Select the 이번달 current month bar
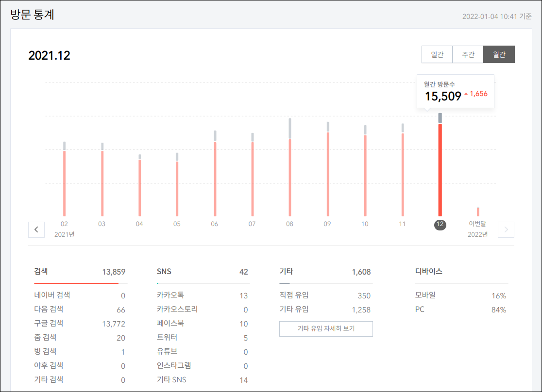This screenshot has height=392, width=542. click(x=478, y=212)
